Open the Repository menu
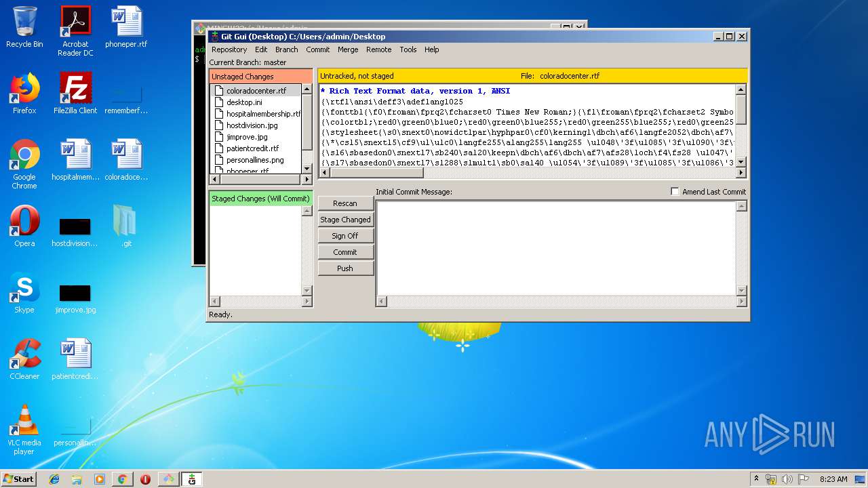868x488 pixels. (x=229, y=49)
